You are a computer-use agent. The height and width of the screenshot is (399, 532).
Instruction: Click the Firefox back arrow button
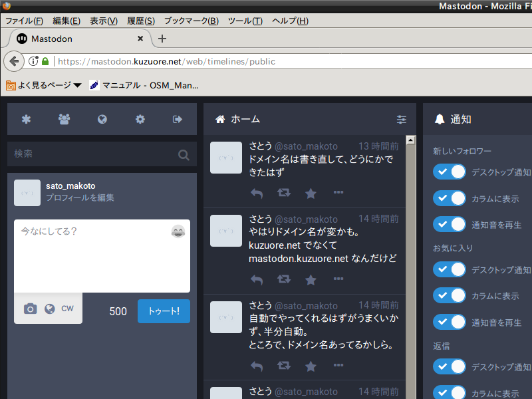click(14, 61)
